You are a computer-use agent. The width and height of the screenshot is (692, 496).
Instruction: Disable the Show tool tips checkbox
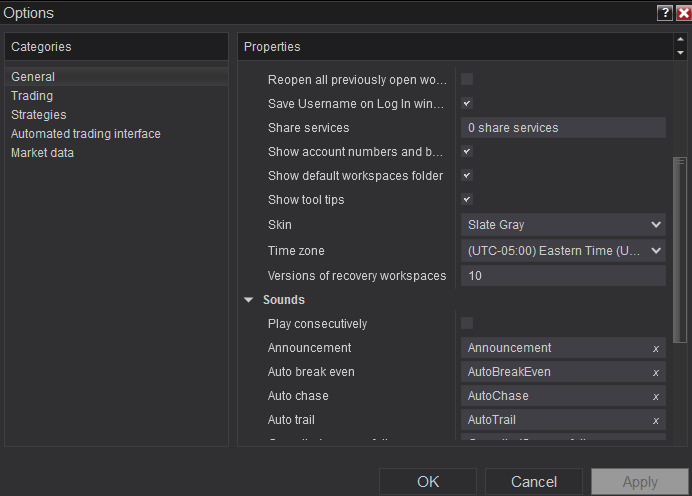click(x=467, y=199)
